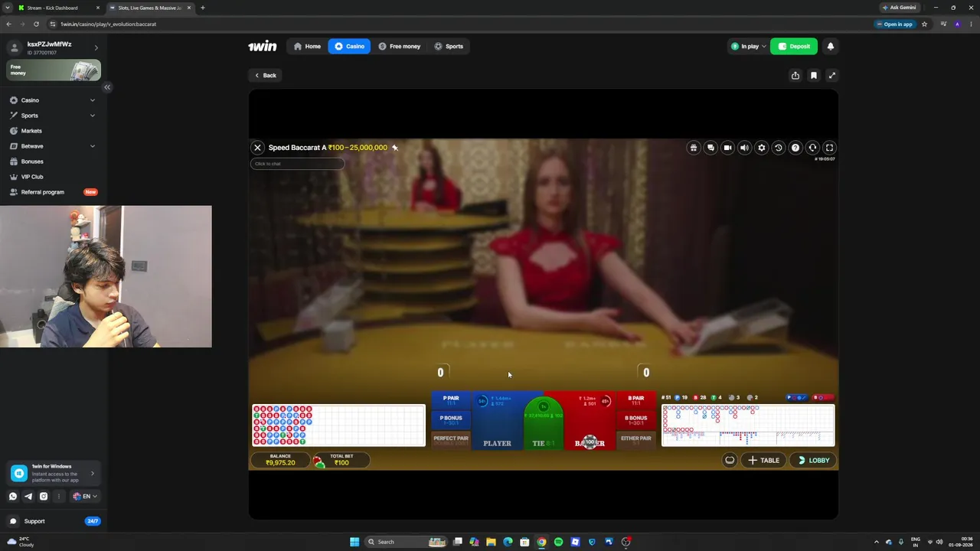Click the balance amount ₹9,975.20
Image resolution: width=980 pixels, height=551 pixels.
tap(280, 463)
